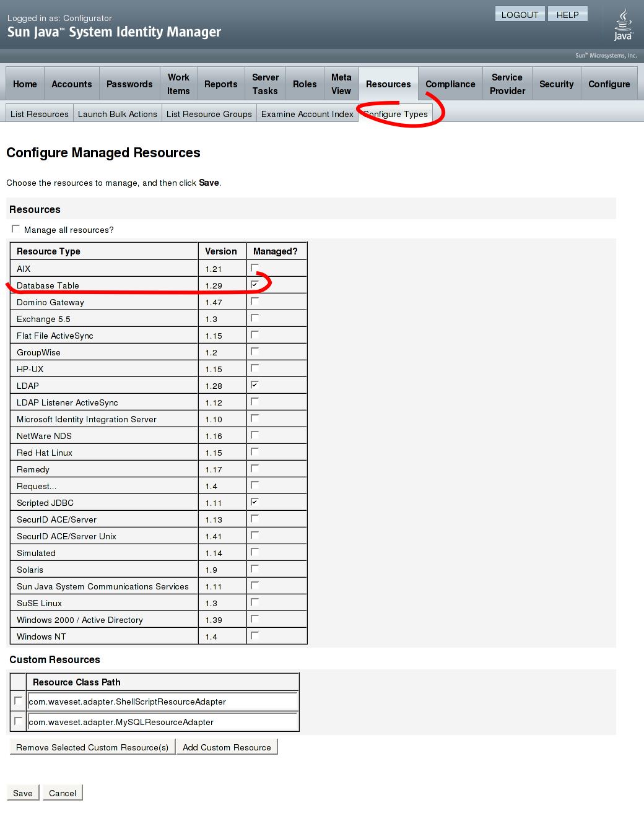Open the Work Items tab

178,84
